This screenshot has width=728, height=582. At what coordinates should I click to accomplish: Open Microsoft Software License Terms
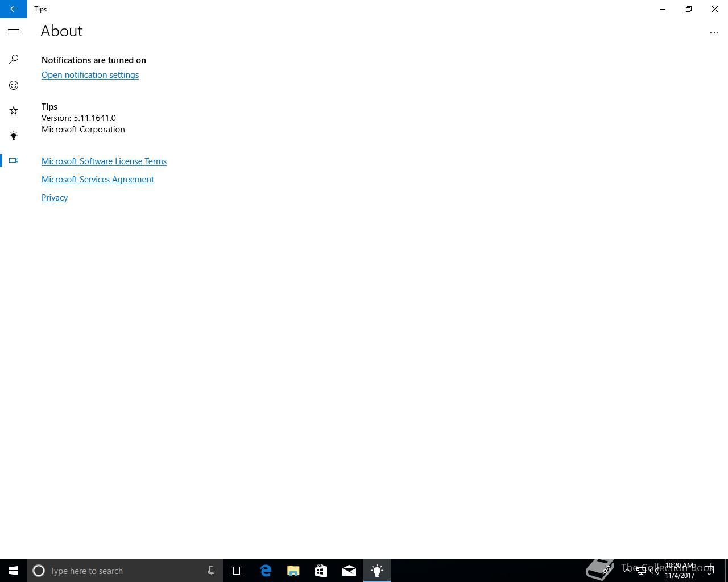tap(104, 161)
